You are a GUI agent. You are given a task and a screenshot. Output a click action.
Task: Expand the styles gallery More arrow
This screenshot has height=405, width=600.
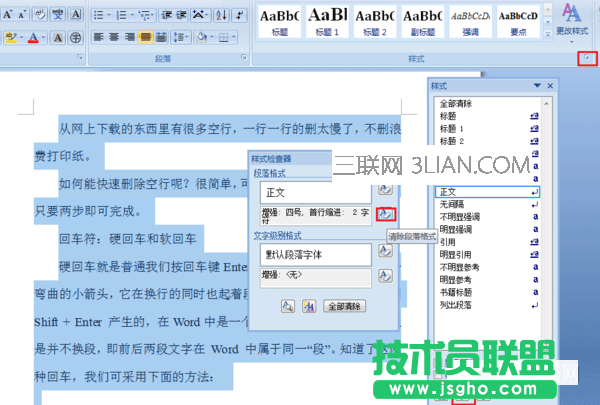548,34
